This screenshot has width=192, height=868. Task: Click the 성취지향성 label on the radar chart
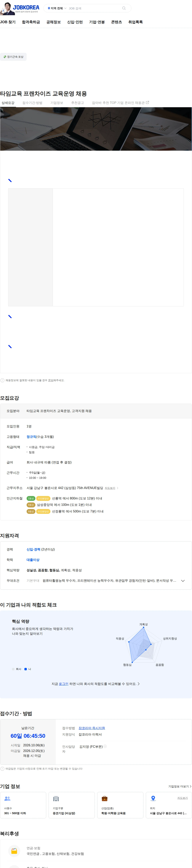coord(170,638)
